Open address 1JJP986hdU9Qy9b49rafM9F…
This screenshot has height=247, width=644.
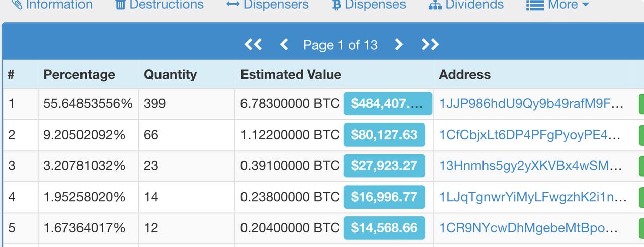pyautogui.click(x=531, y=104)
